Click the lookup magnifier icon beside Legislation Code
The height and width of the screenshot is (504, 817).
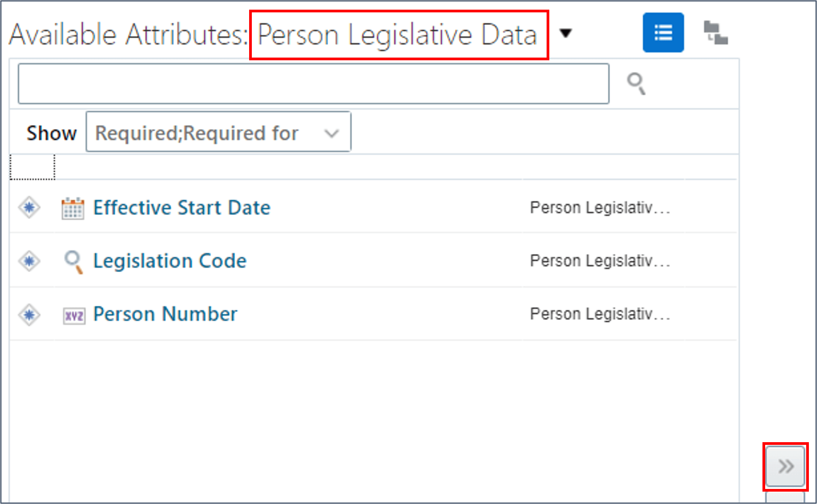coord(73,261)
